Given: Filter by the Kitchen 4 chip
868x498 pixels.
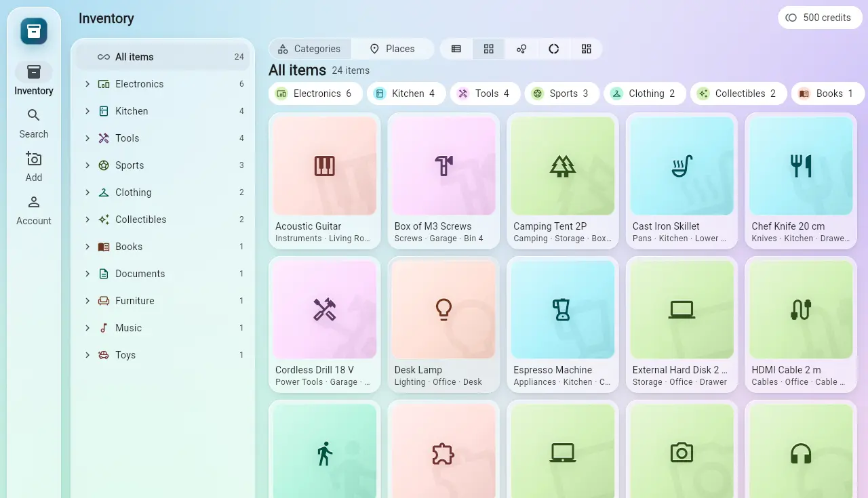Looking at the screenshot, I should point(406,94).
